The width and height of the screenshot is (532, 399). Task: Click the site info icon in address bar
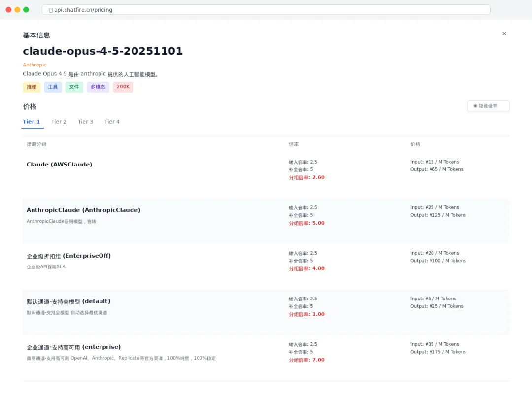pyautogui.click(x=51, y=10)
